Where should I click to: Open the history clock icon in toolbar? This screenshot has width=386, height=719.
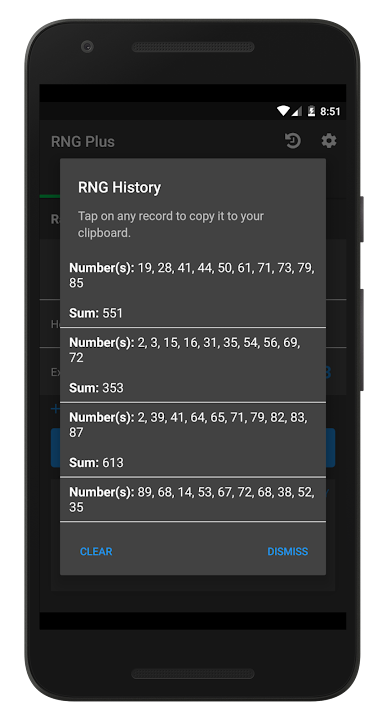[292, 141]
